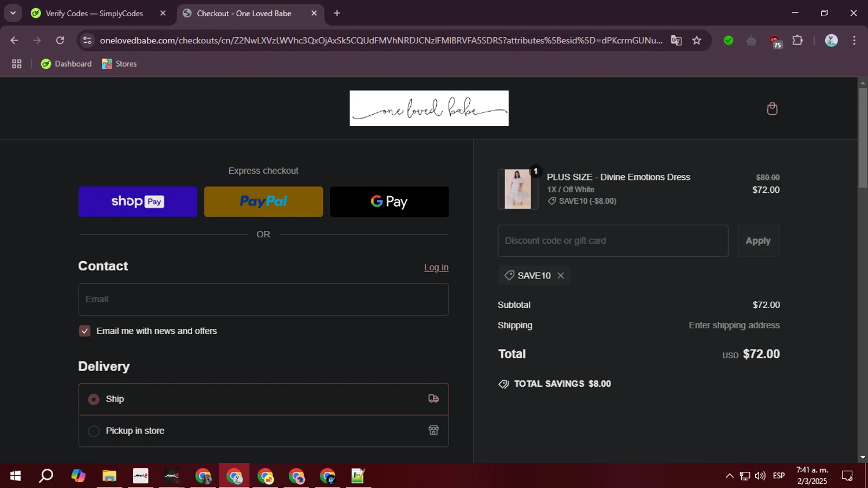This screenshot has width=868, height=488.
Task: Open the Stores bookmark
Action: (119, 64)
